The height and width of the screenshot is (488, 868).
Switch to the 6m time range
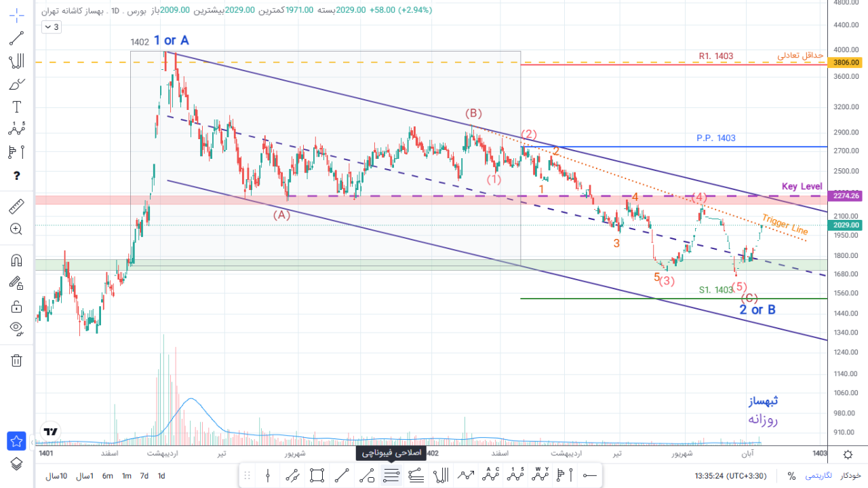pyautogui.click(x=108, y=476)
